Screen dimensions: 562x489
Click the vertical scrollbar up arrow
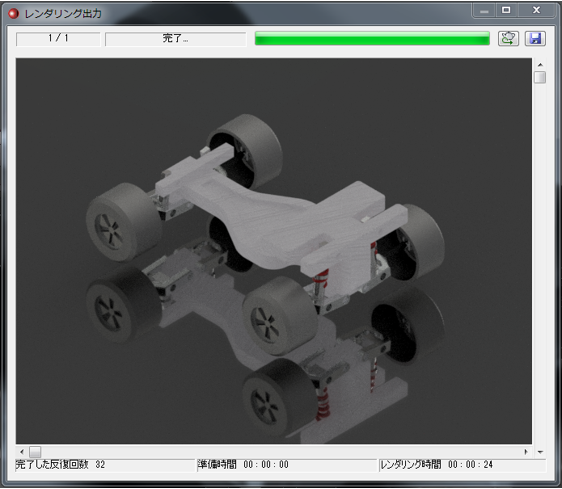point(540,65)
